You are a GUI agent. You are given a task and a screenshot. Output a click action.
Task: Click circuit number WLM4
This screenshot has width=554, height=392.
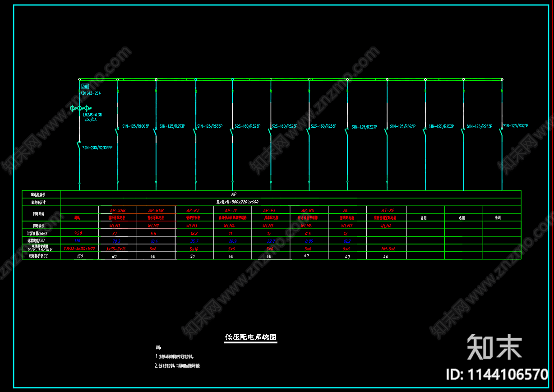[230, 226]
